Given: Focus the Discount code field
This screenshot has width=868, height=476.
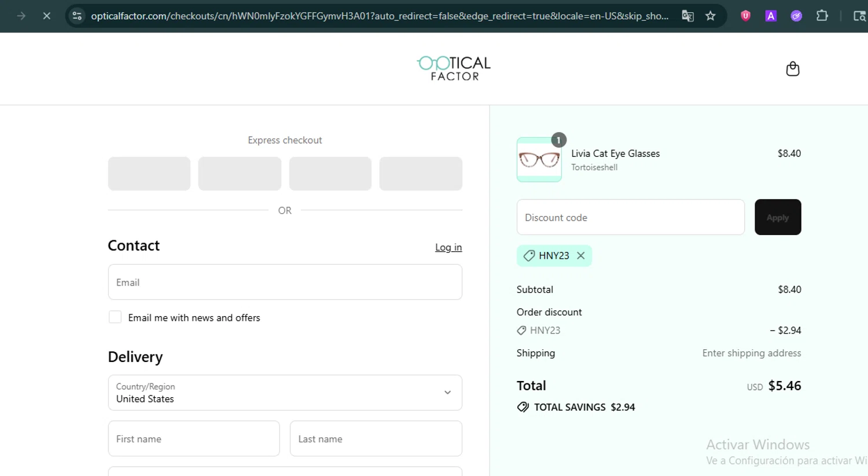Looking at the screenshot, I should coord(631,217).
